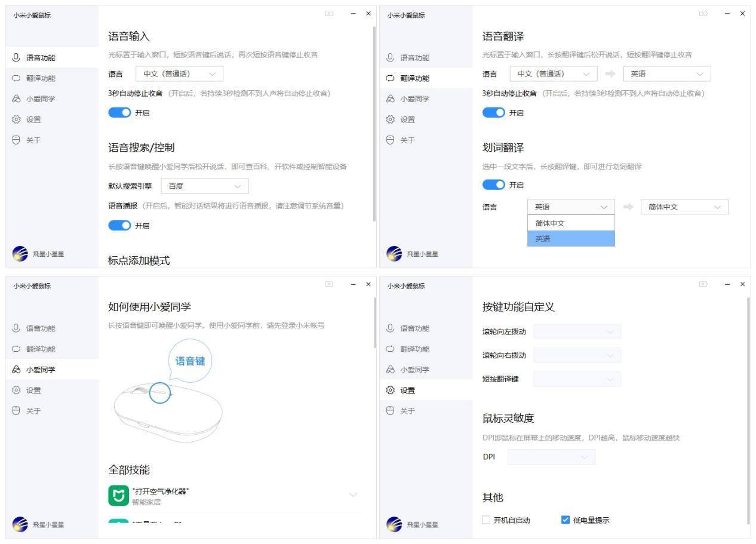
Task: Open the 滚轮向右拨动 dropdown
Action: [x=577, y=355]
